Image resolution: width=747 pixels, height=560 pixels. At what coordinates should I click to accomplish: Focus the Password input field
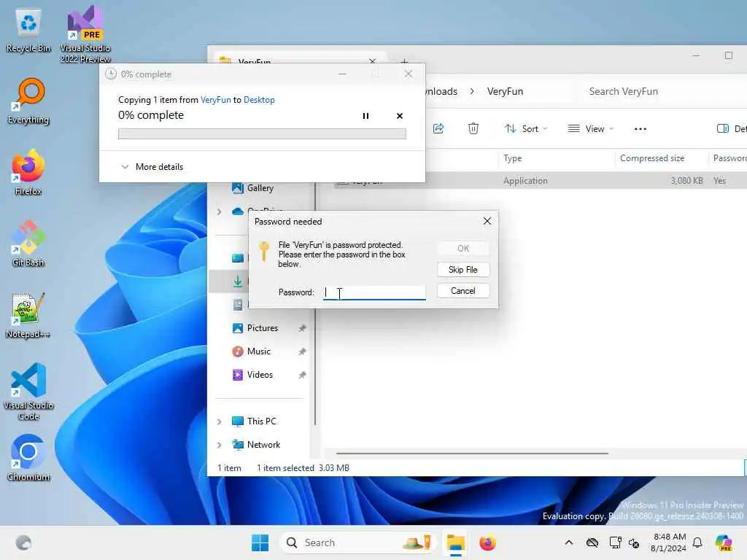point(374,292)
